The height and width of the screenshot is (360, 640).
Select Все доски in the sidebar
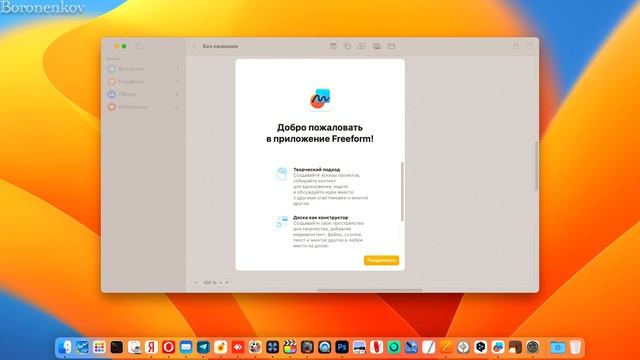coord(144,69)
